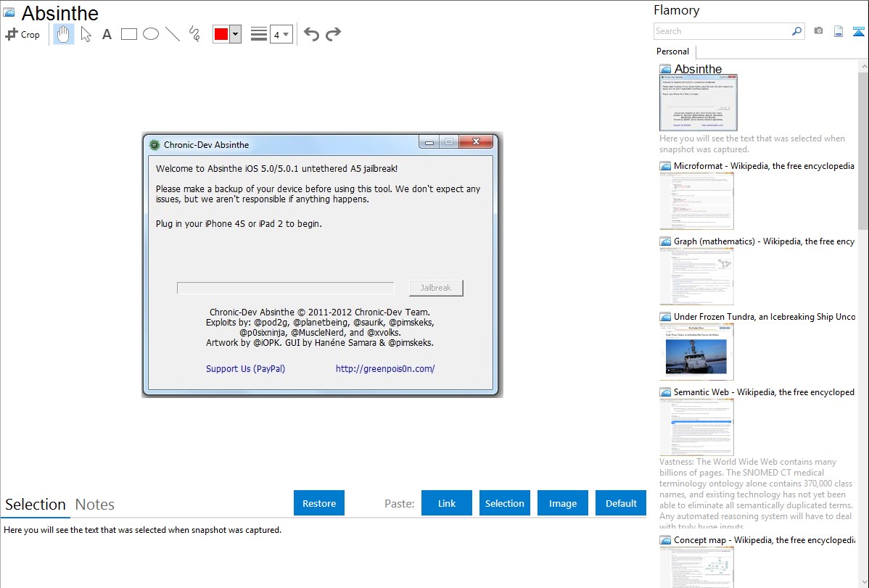This screenshot has width=869, height=588.
Task: Open the greenpois0n.com link
Action: (x=385, y=368)
